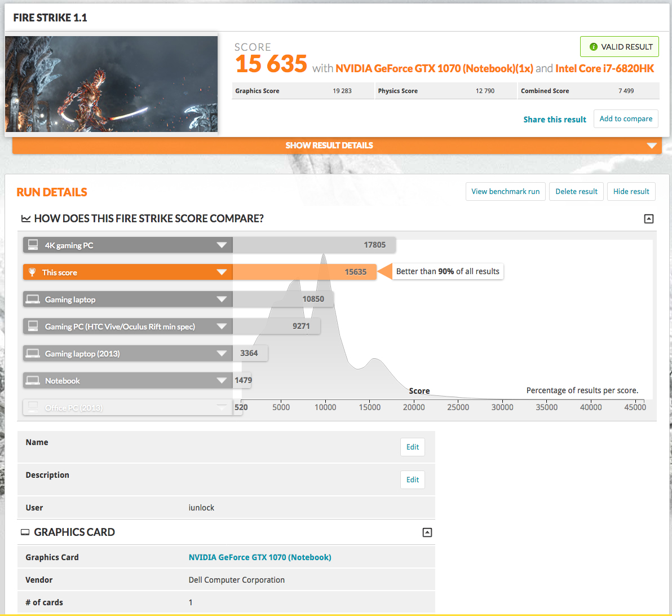
Task: Click the trophy icon on This score row
Action: click(32, 272)
